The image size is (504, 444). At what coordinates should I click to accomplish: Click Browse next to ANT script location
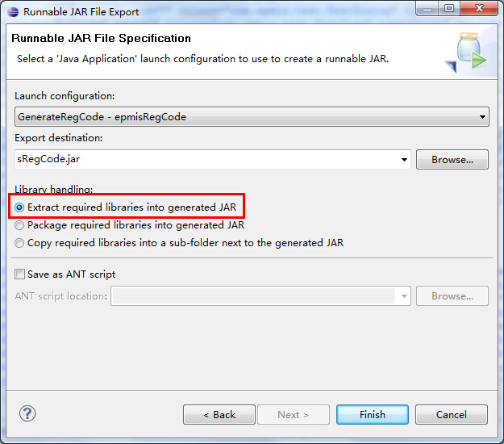pyautogui.click(x=452, y=296)
